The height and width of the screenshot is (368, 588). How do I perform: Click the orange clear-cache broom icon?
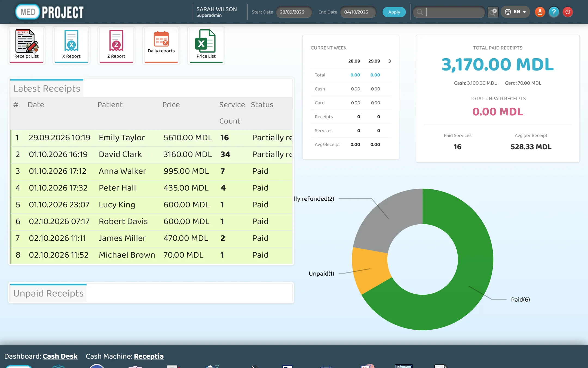tap(540, 12)
